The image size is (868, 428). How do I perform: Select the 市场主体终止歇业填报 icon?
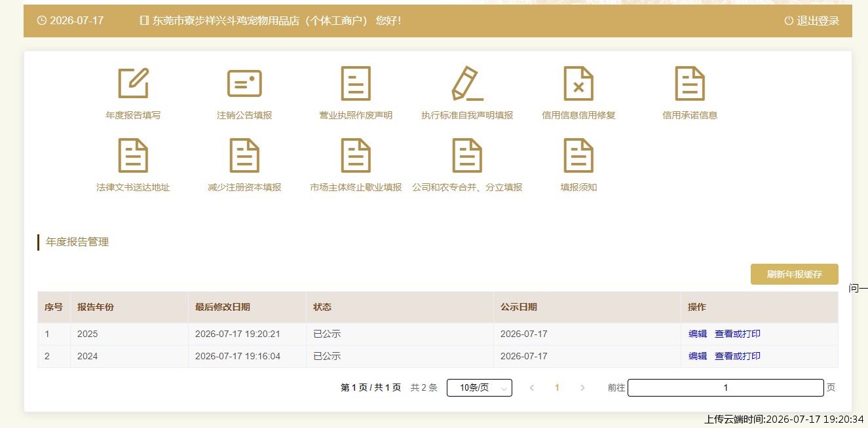[x=356, y=155]
